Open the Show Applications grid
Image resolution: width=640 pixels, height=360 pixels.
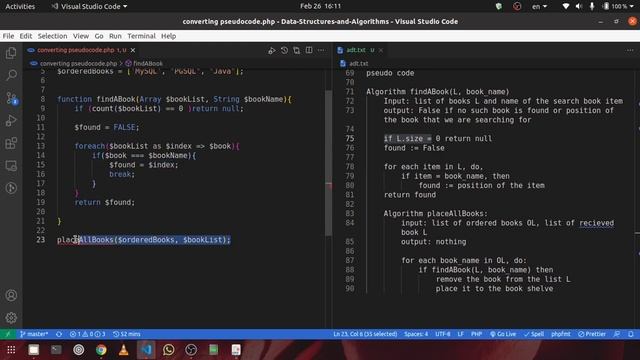[x=11, y=350]
